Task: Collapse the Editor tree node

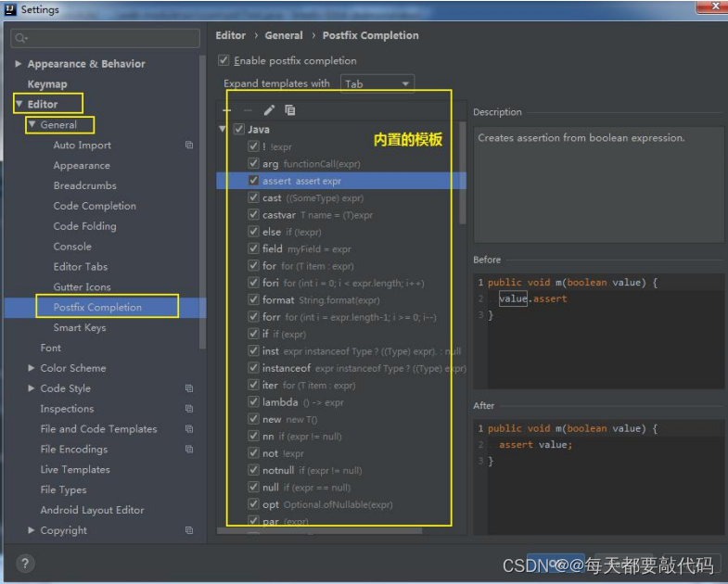Action: coord(19,104)
